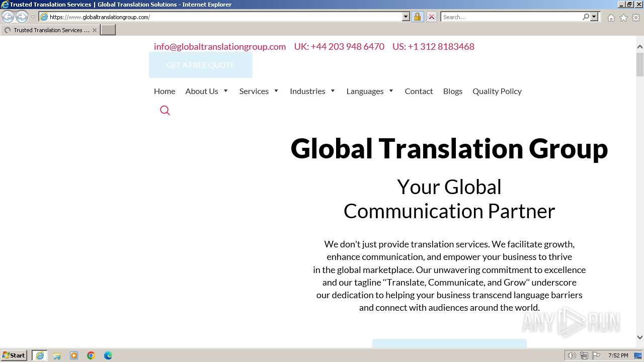Click the 7:52 PM system clock
Viewport: 644px width, 362px height.
pyautogui.click(x=618, y=355)
